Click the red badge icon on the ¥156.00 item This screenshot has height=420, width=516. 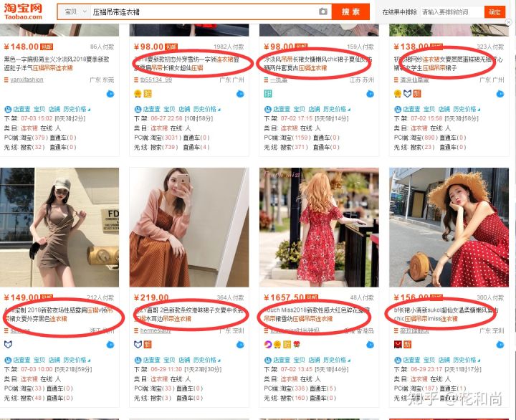pos(398,345)
